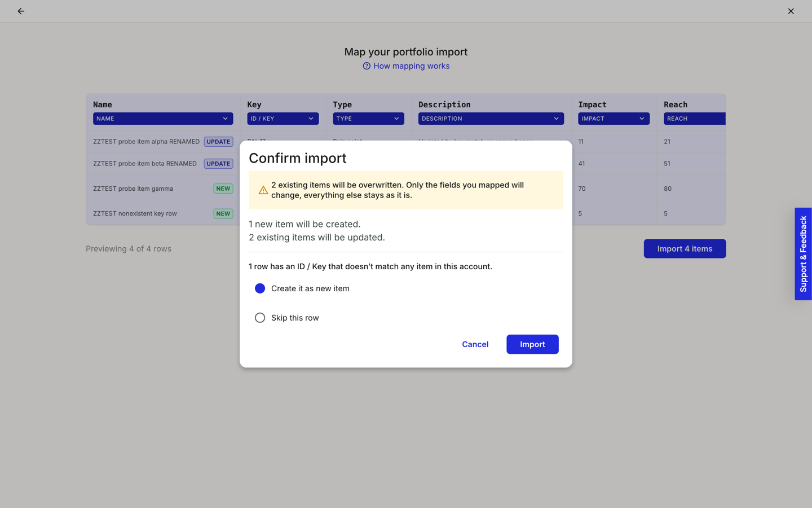Image resolution: width=812 pixels, height=508 pixels.
Task: Click Impact value 41 in beta row
Action: [581, 164]
